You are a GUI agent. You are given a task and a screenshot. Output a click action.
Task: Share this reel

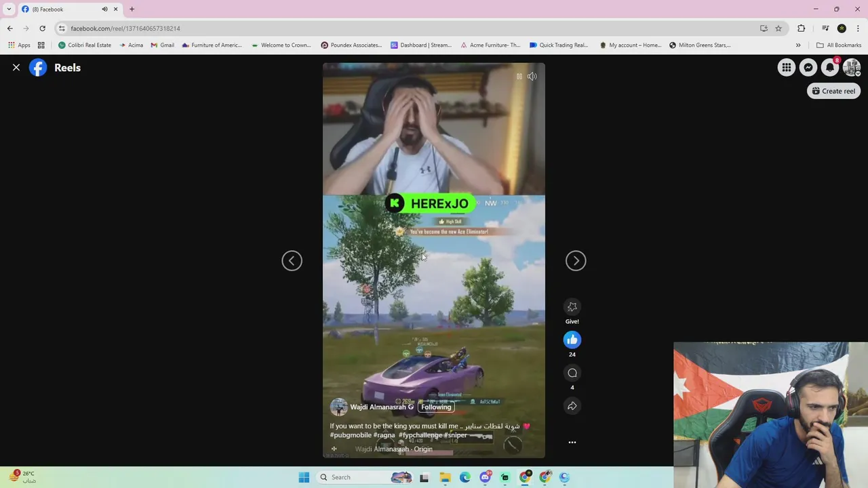pyautogui.click(x=572, y=406)
